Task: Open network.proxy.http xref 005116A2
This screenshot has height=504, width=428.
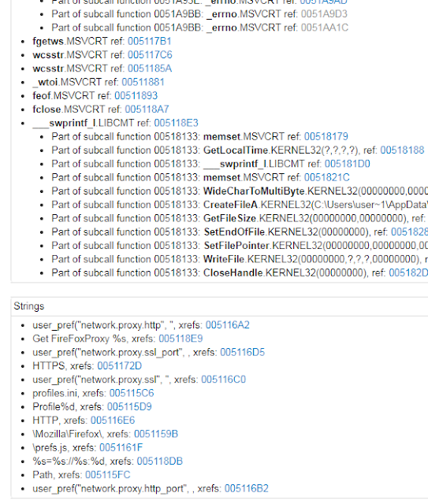Action: [228, 325]
